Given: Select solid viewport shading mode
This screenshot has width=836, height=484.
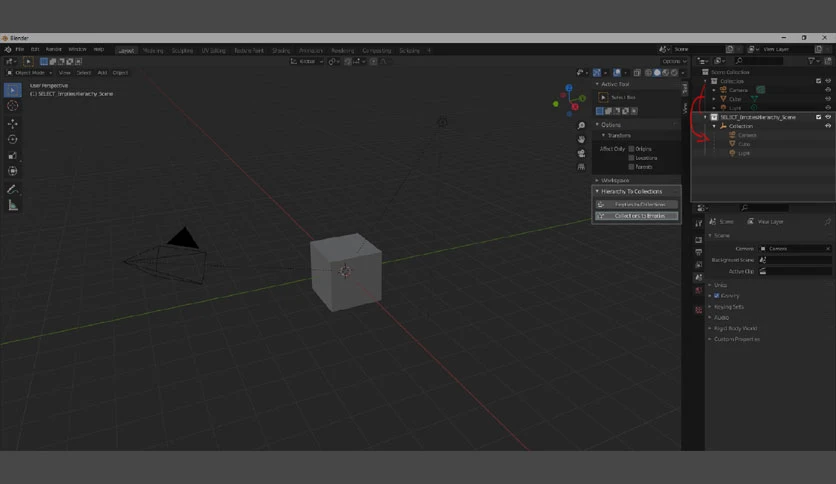Looking at the screenshot, I should point(657,72).
